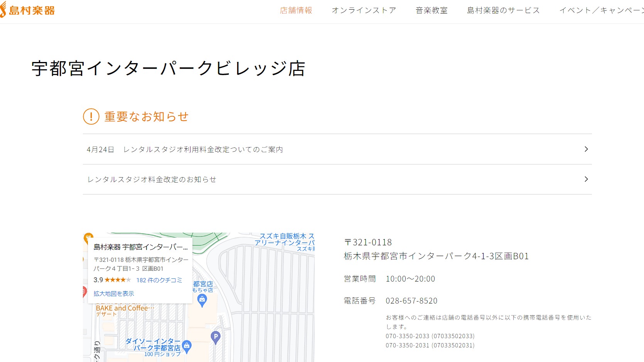Screen dimensions: 644x362
Task: Click the chevron on the レンタルスタジオ料金改定のお知らせ row
Action: pyautogui.click(x=586, y=179)
